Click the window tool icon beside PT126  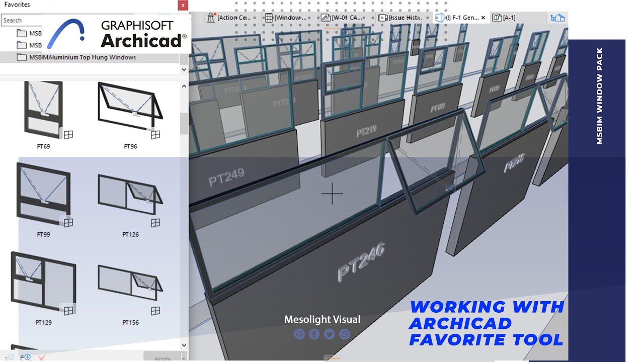(x=155, y=222)
